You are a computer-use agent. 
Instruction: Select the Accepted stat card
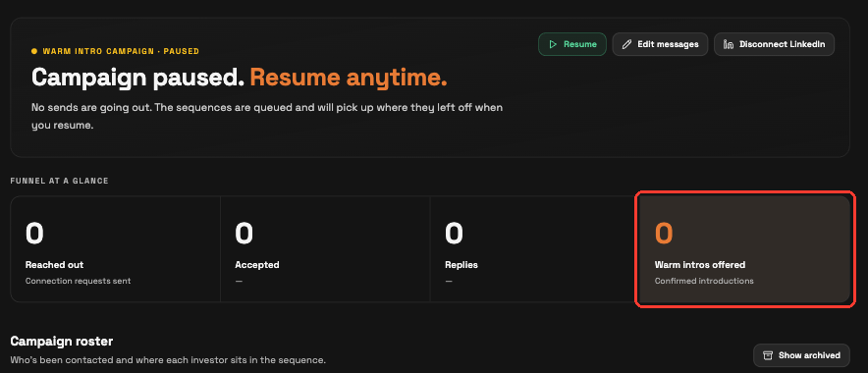click(x=326, y=249)
